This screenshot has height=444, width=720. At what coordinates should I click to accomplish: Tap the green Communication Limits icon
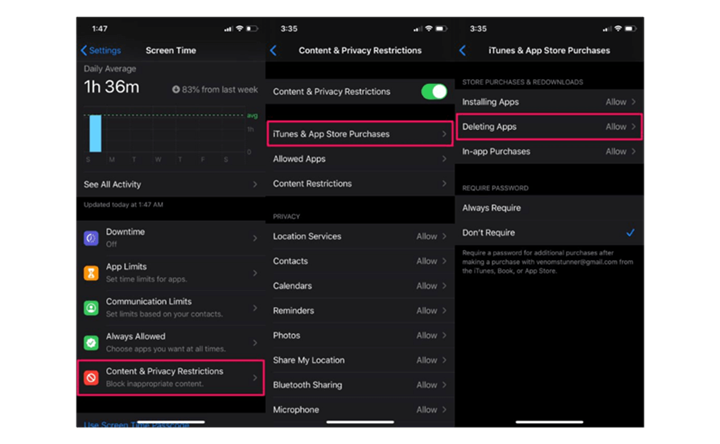point(91,308)
